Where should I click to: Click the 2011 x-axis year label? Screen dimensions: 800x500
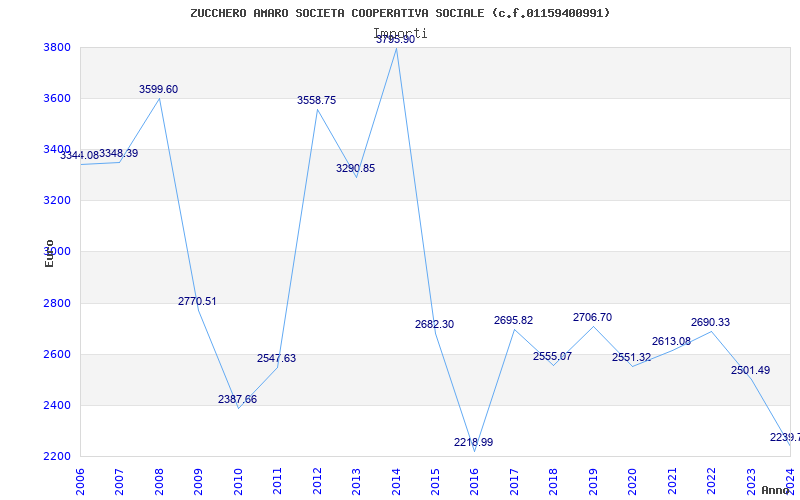pyautogui.click(x=278, y=482)
